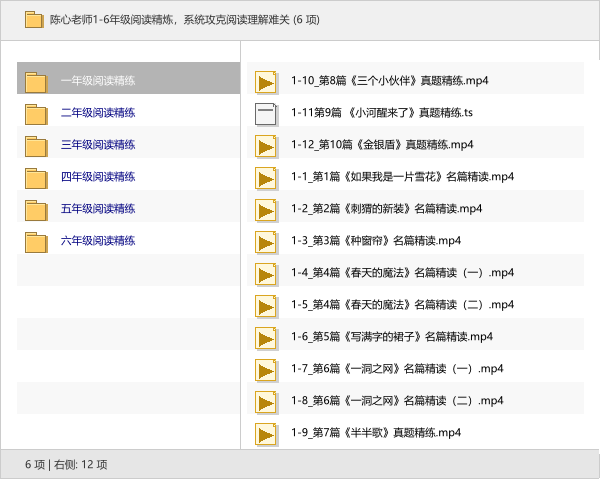
Task: Click the video icon for 1-10 三个小伙伴
Action: pos(266,81)
